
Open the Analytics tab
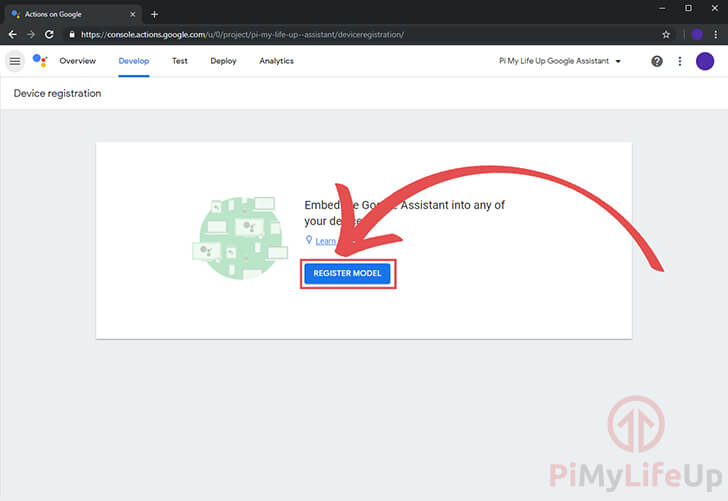(x=276, y=61)
